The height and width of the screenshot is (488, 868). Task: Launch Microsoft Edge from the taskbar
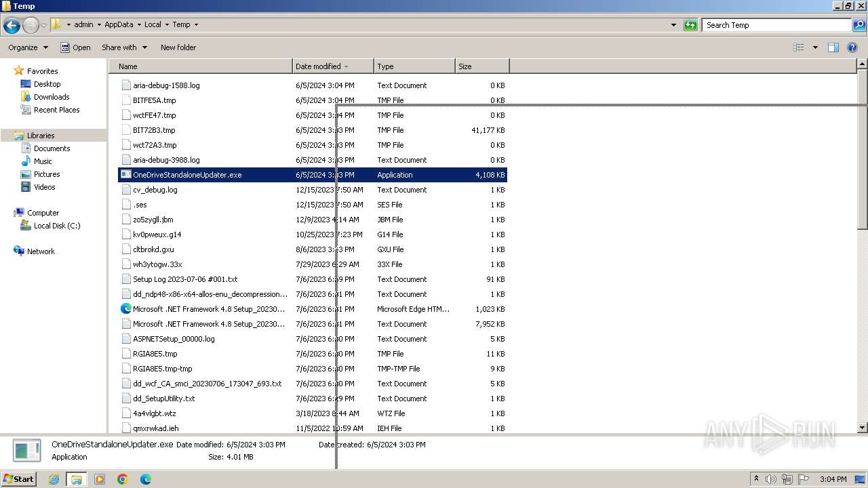145,479
